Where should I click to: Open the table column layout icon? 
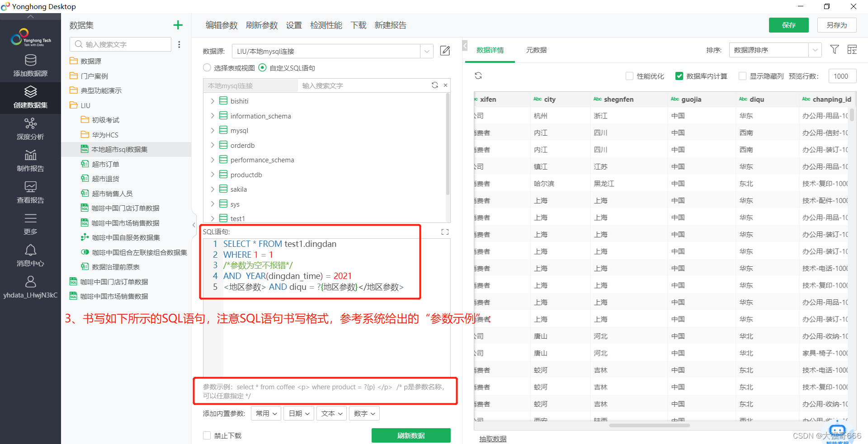pos(852,49)
